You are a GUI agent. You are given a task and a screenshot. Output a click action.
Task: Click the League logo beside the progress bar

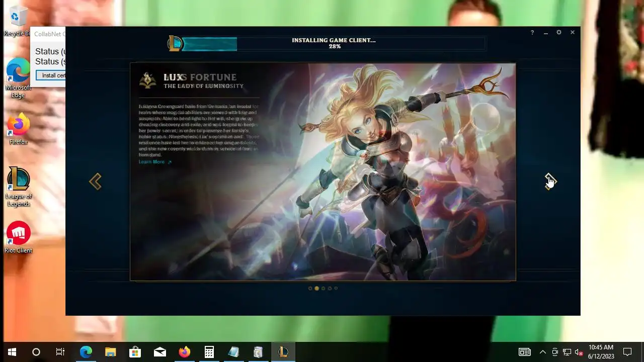(x=175, y=44)
